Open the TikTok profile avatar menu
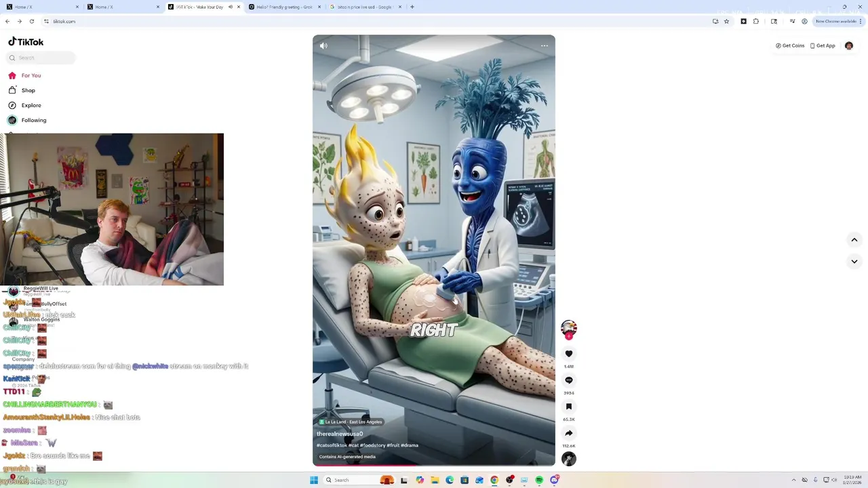Image resolution: width=868 pixels, height=488 pixels. pyautogui.click(x=849, y=45)
